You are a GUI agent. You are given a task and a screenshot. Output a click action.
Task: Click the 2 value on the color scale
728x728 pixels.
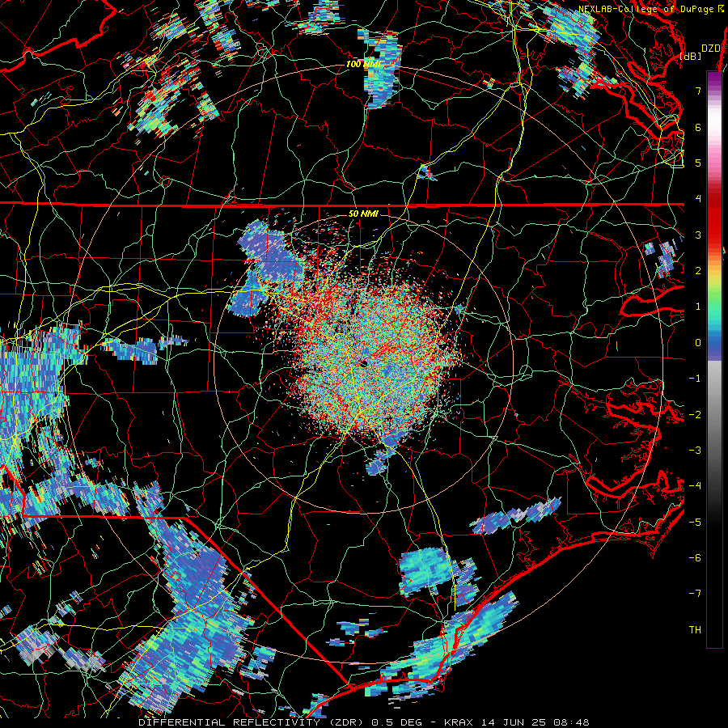click(x=698, y=271)
